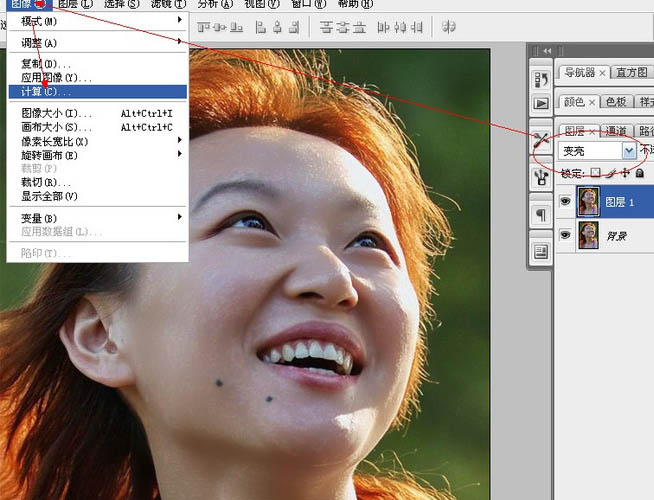Open the 选择(S) menu
This screenshot has height=500, width=654.
[121, 4]
